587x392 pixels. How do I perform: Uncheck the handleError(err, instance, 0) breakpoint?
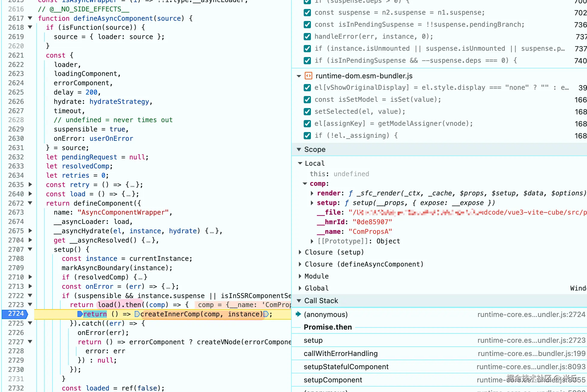coord(307,37)
